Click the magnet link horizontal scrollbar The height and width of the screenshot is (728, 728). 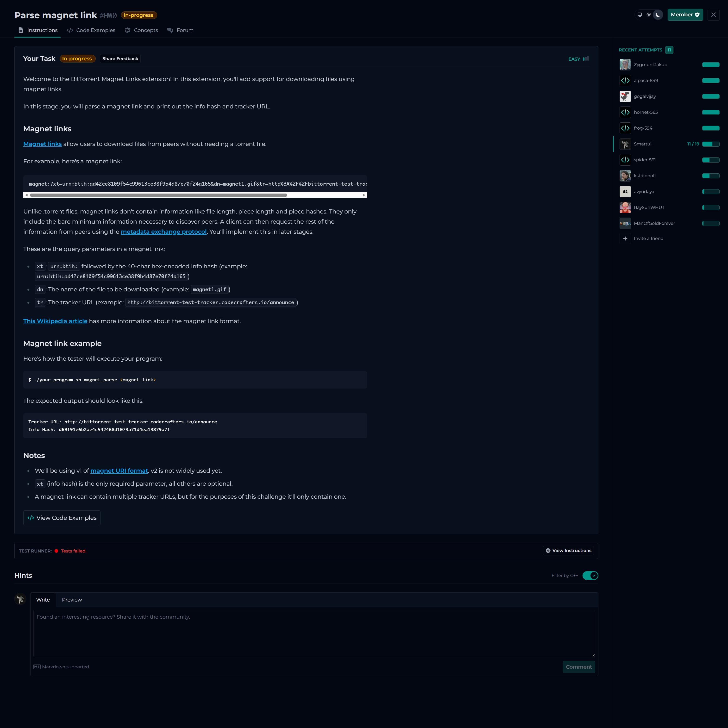click(158, 195)
